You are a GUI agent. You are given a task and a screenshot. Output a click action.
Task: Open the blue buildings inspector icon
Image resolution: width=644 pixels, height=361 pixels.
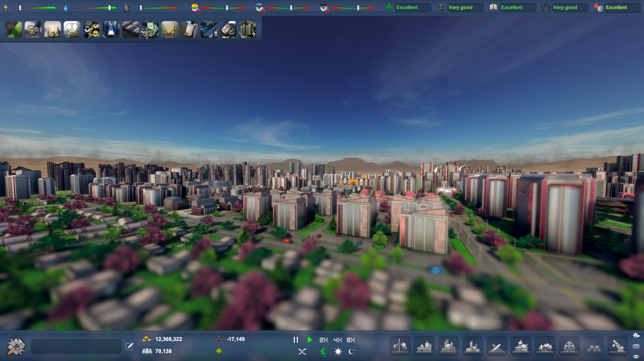coord(209,29)
